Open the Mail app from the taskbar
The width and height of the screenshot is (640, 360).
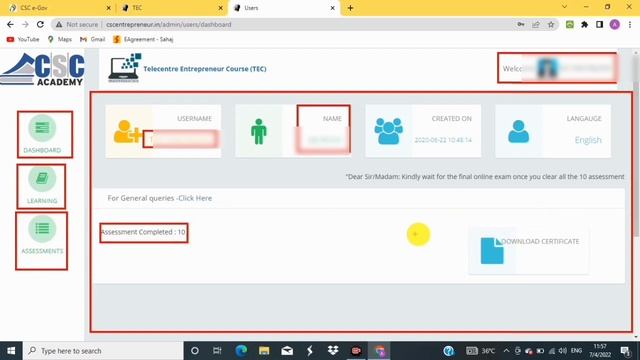(x=287, y=351)
